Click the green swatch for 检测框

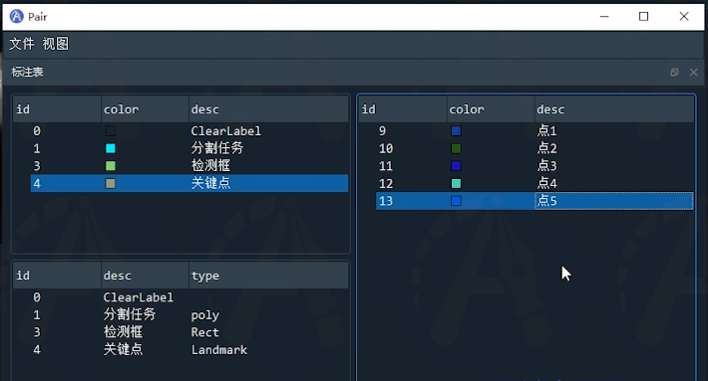pos(110,166)
